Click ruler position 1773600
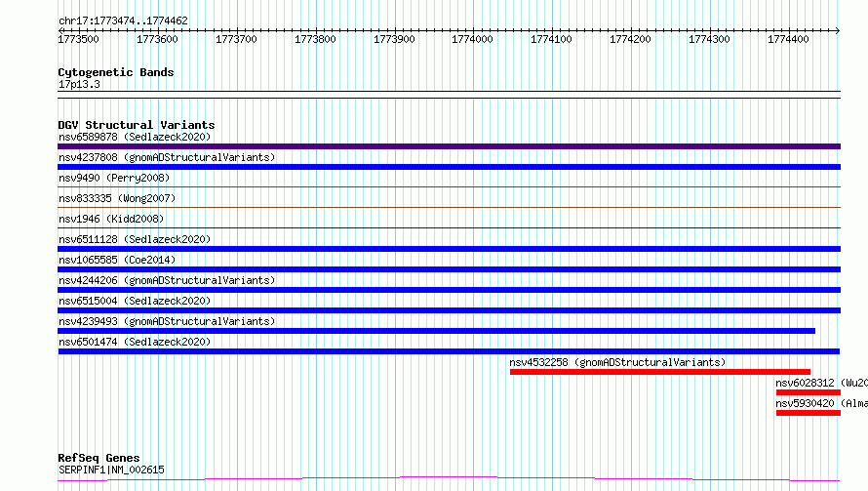This screenshot has width=868, height=491. coord(157,39)
